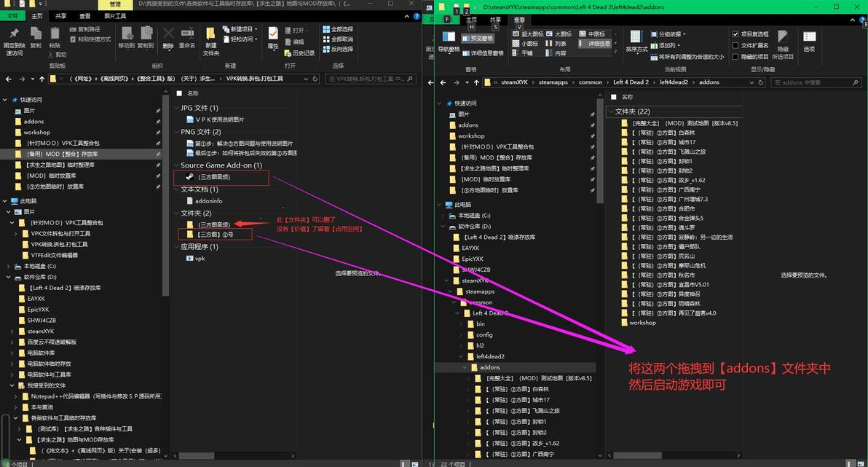The image size is (868, 467).
Task: Click Select all (全部选择) in left ribbon
Action: (x=338, y=29)
